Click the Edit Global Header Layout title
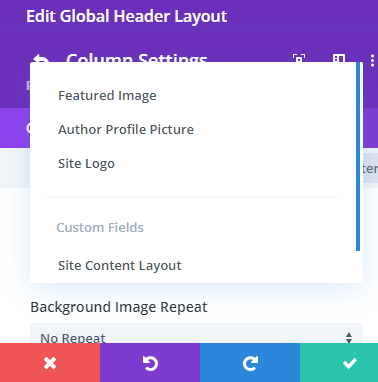This screenshot has width=378, height=382. pyautogui.click(x=127, y=16)
